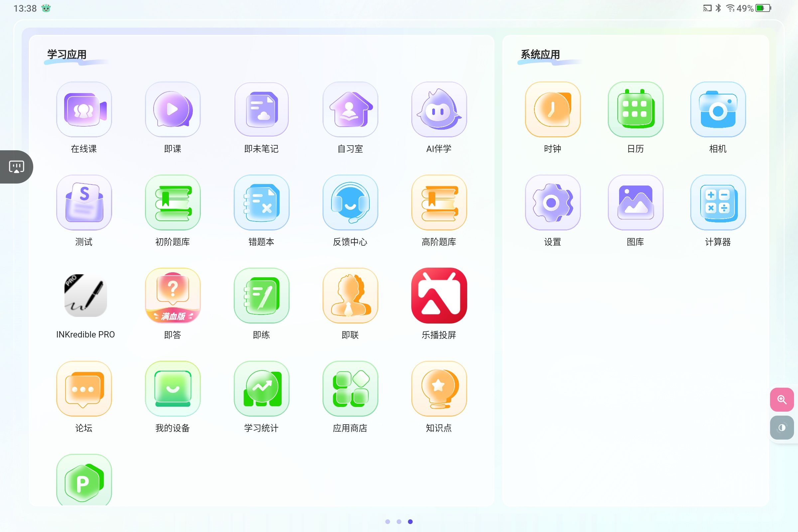Tap the green mascot notification icon
798x532 pixels.
[x=46, y=8]
